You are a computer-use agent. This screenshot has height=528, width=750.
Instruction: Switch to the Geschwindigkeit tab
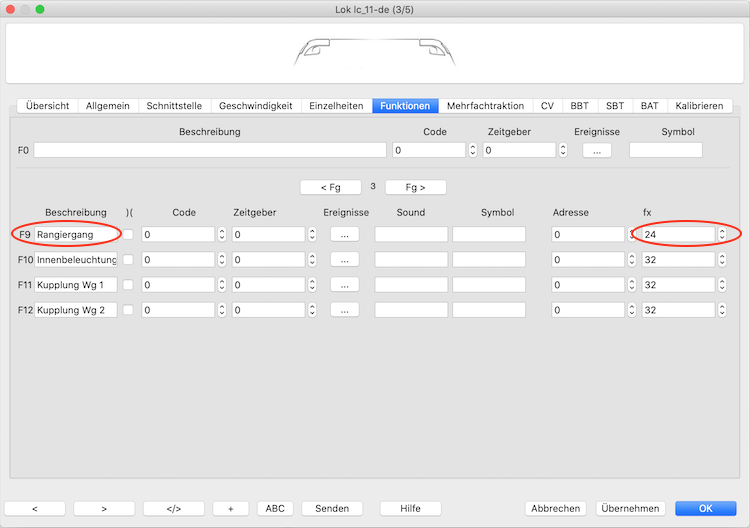[x=256, y=106]
